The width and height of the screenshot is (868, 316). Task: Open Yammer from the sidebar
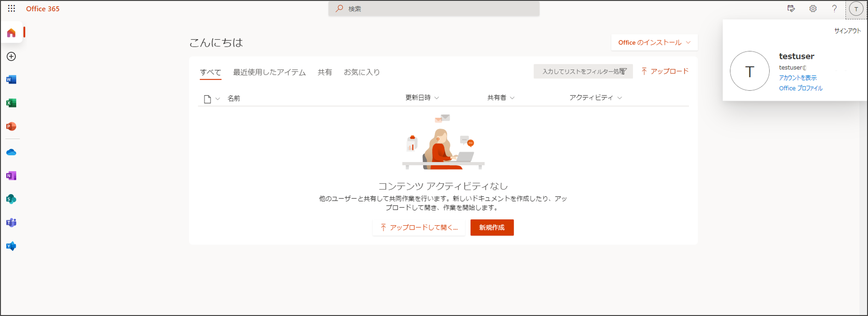[x=11, y=246]
